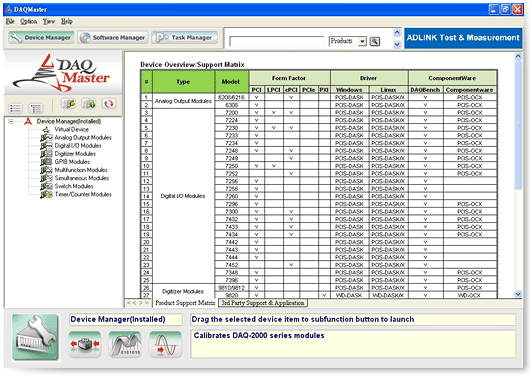
Task: Click the vertical scrollbar thumb of the matrix
Action: point(518,125)
